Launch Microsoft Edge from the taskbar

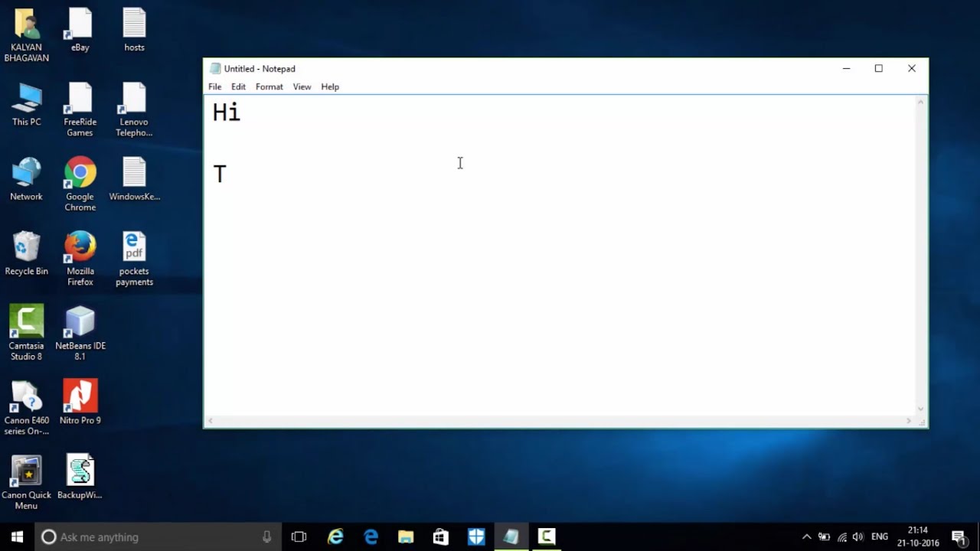pos(371,536)
